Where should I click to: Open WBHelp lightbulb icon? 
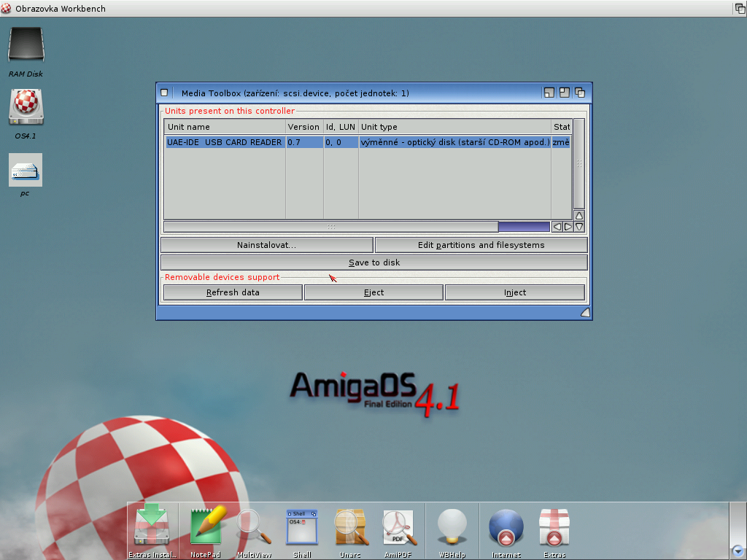[x=452, y=526]
